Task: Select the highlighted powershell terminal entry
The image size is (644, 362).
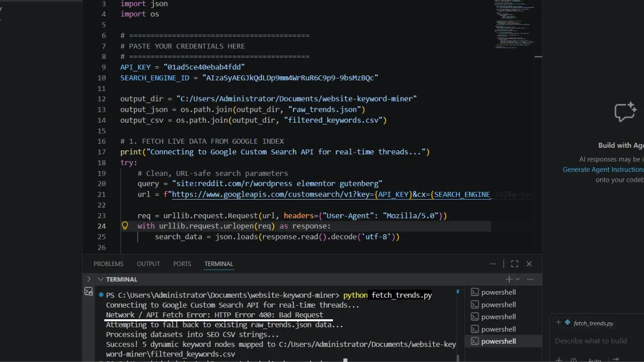Action: (505, 341)
